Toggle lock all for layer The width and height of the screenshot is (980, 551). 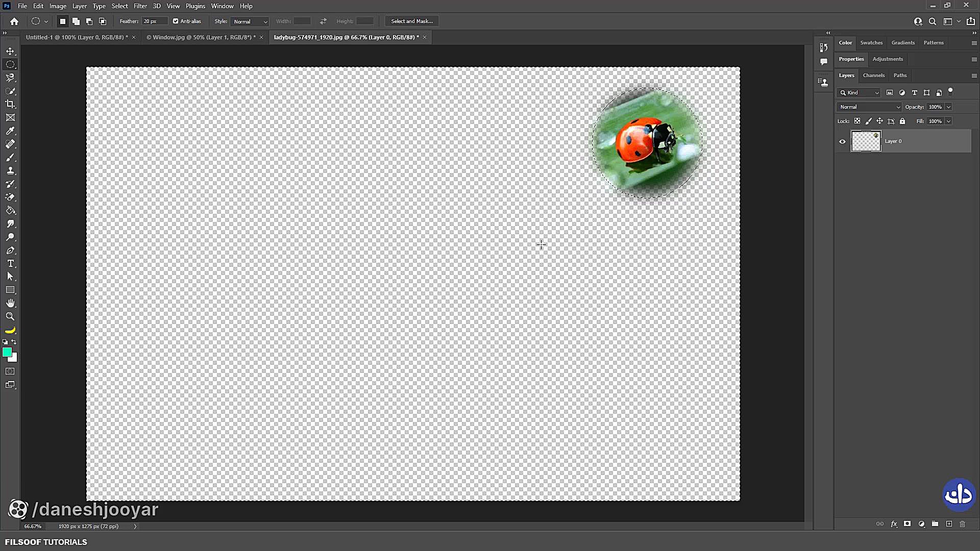pos(902,121)
